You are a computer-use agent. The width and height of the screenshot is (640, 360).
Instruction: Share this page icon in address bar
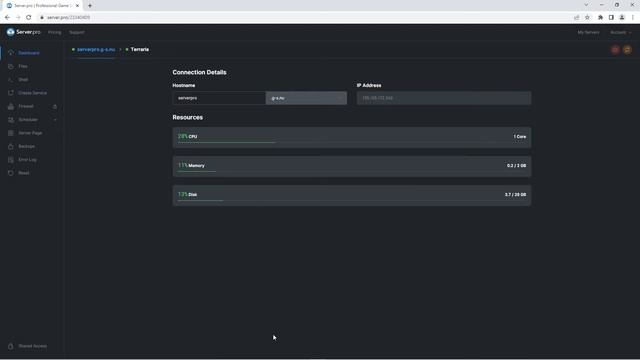coord(577,18)
